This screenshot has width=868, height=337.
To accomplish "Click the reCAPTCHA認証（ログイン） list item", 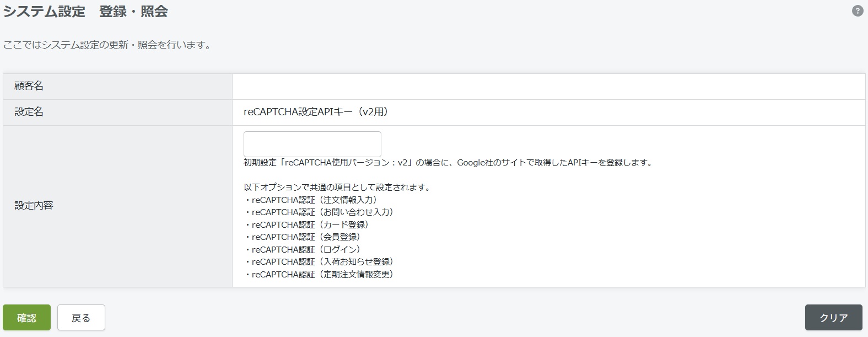I will (303, 250).
